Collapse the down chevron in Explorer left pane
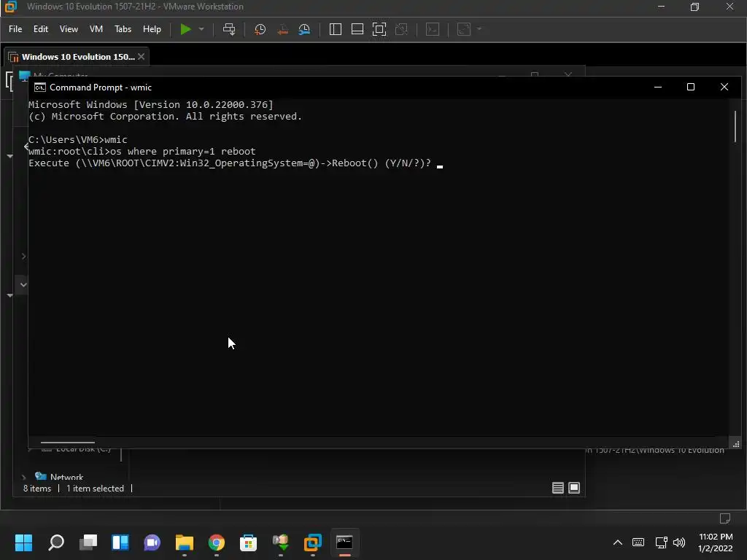This screenshot has height=560, width=747. tap(23, 285)
